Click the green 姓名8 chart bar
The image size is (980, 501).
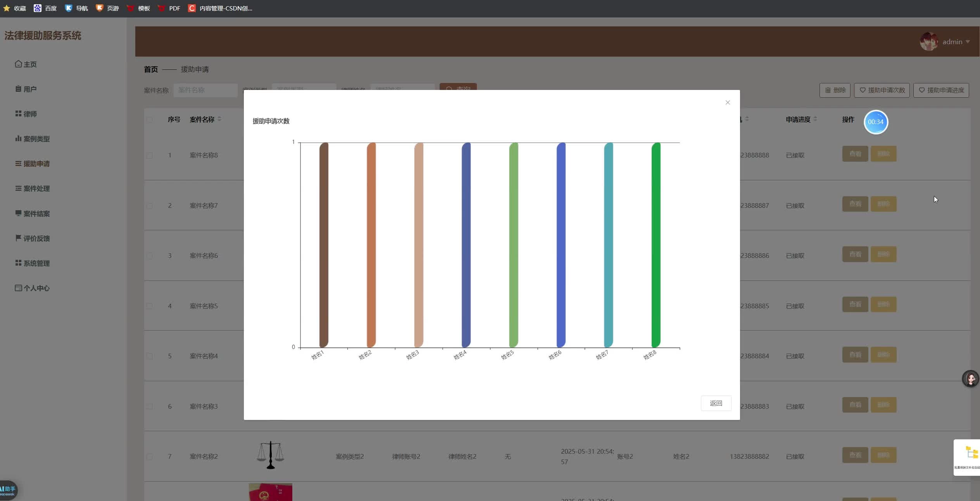656,244
